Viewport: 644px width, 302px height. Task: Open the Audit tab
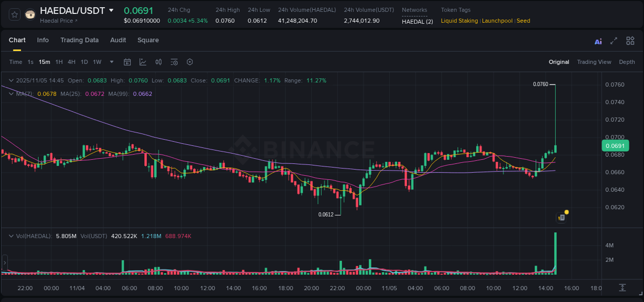118,40
